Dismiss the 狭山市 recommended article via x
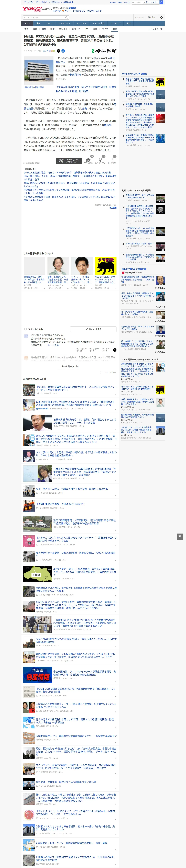Image resolution: width=186 pixels, height=868 pixels. (115, 394)
